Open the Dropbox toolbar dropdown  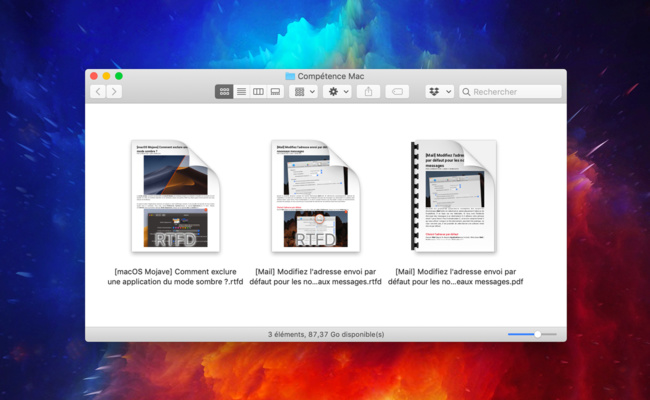click(439, 91)
